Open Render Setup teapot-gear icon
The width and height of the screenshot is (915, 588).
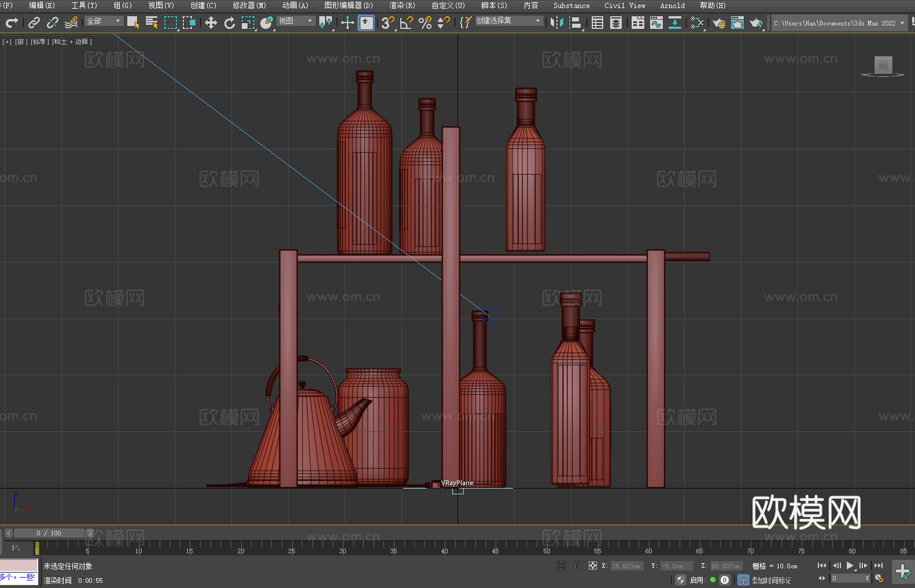719,23
